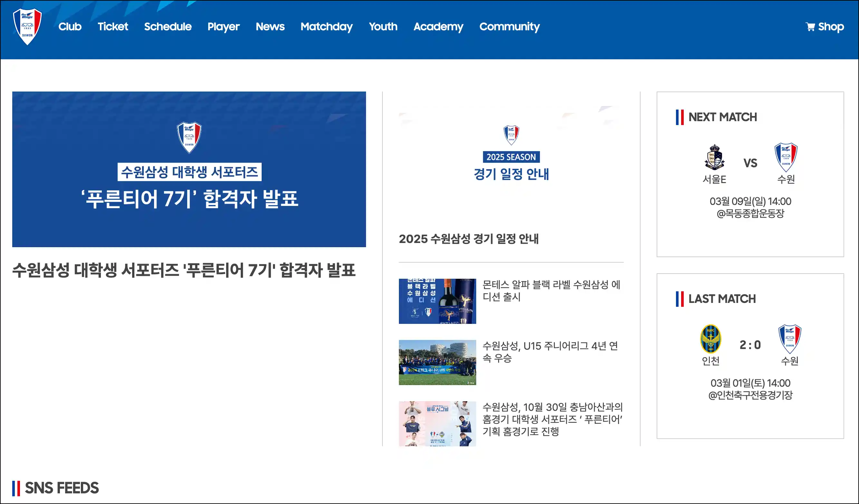Read 몬테스 알파 블랙 라벨 수원삼성 에디션 출시
The height and width of the screenshot is (504, 859).
(551, 291)
